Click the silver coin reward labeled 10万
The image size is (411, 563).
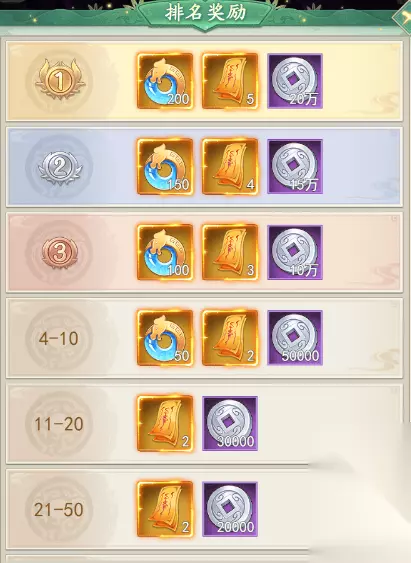tap(295, 252)
